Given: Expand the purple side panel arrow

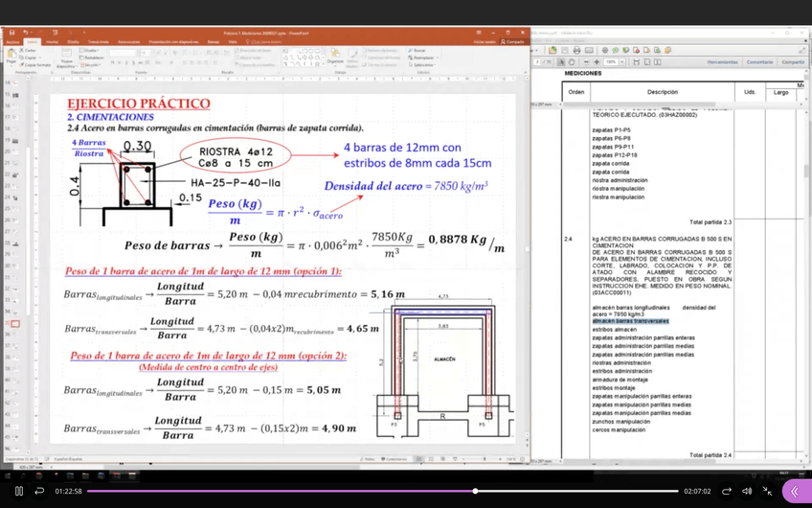Looking at the screenshot, I should (795, 491).
